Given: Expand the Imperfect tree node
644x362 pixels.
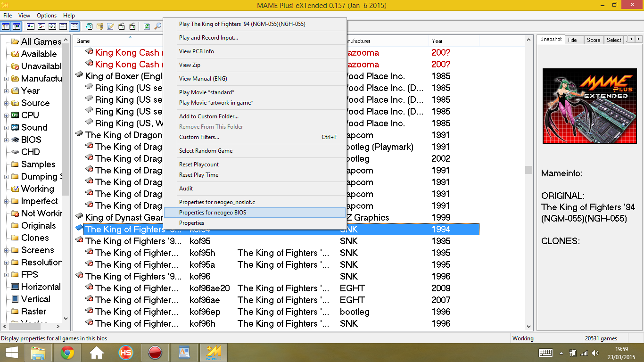Looking at the screenshot, I should (7, 201).
